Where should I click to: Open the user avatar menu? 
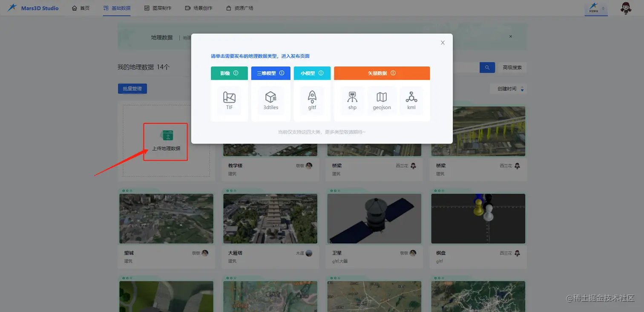626,8
